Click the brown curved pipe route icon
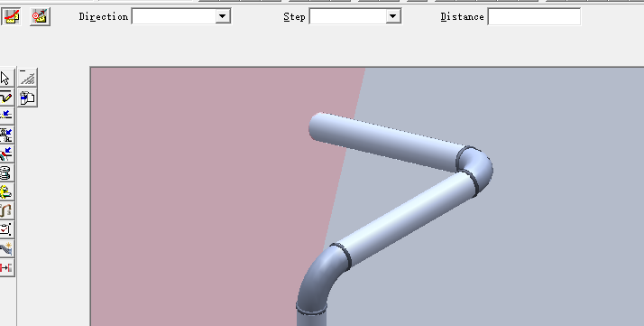This screenshot has width=644, height=326. pyautogui.click(x=5, y=210)
